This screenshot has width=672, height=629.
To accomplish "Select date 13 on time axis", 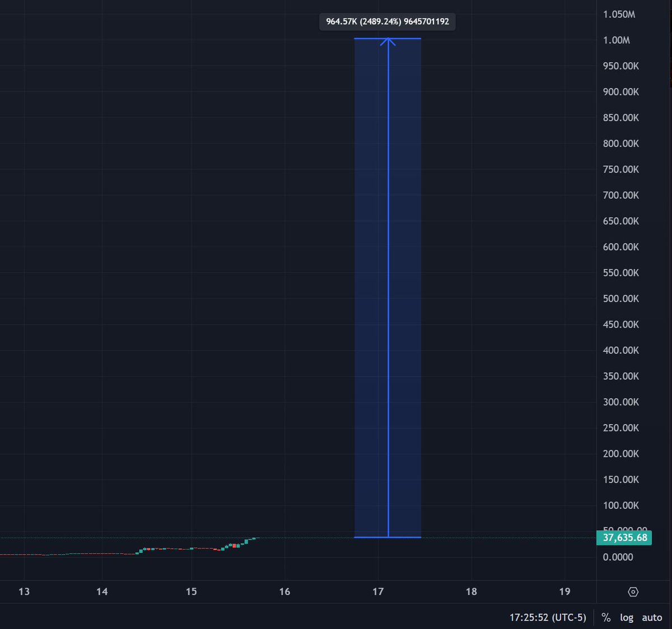I will pos(24,591).
